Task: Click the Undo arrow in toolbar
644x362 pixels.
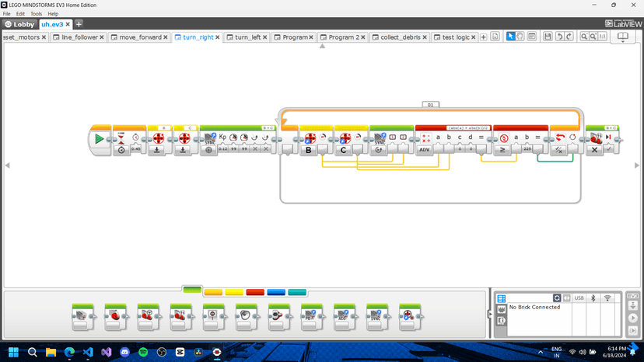Action: (559, 37)
